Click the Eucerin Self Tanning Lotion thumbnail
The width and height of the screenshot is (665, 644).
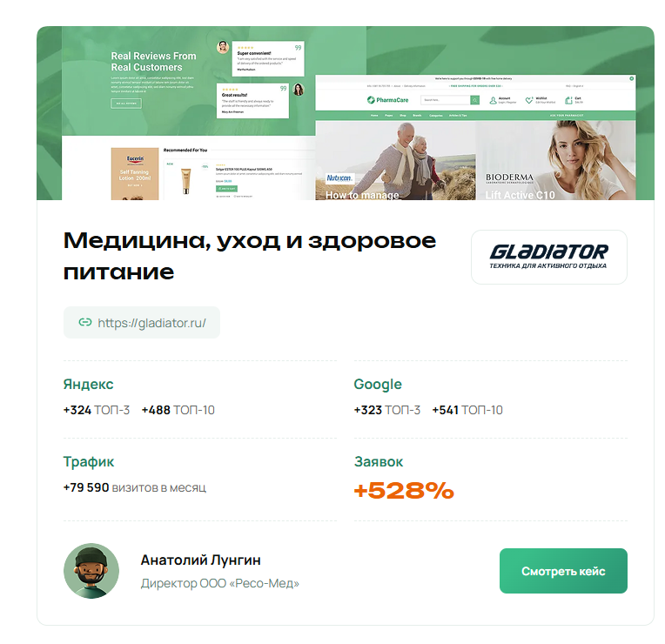pyautogui.click(x=135, y=174)
